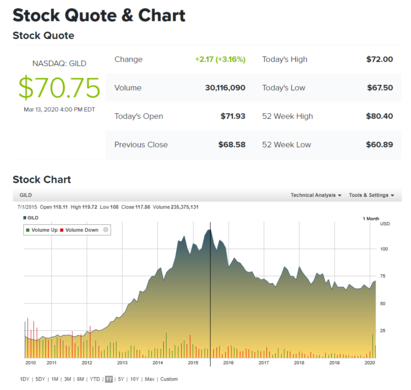Viewport: 411px width, 390px height.
Task: Click the GILD ticker label in chart header
Action: [x=26, y=195]
